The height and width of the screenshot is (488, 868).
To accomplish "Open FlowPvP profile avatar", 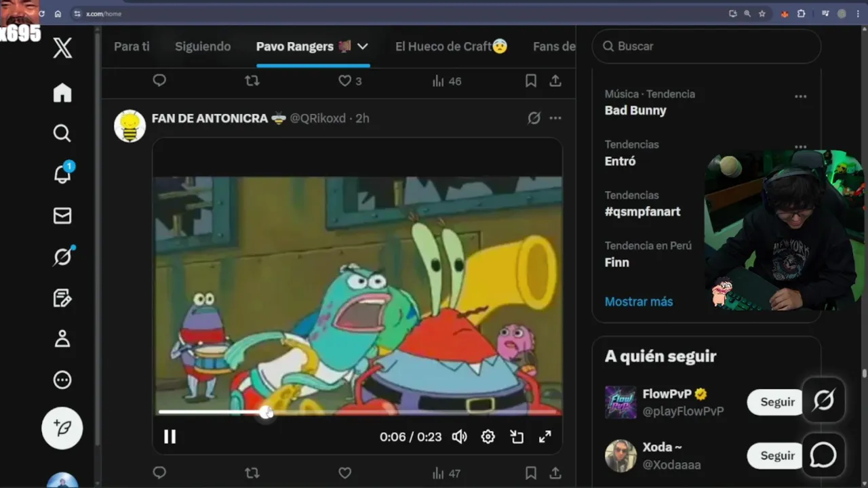I will 620,402.
